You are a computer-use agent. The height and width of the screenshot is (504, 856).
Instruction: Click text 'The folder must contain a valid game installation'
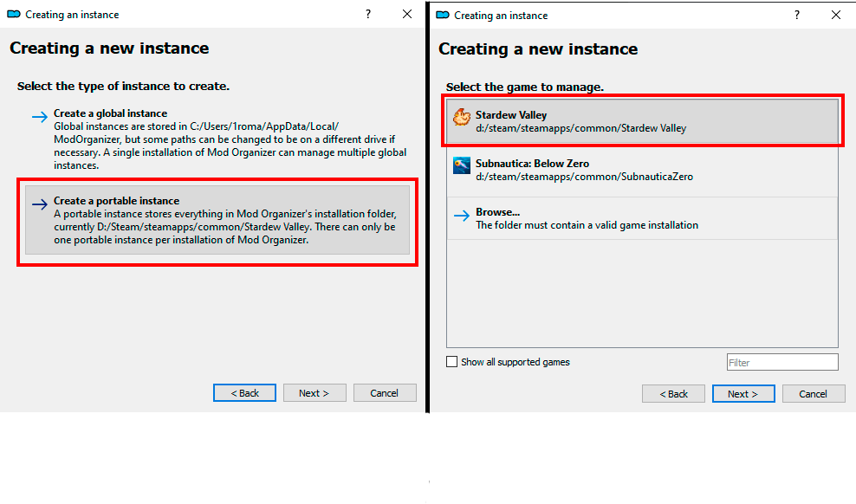click(x=587, y=225)
